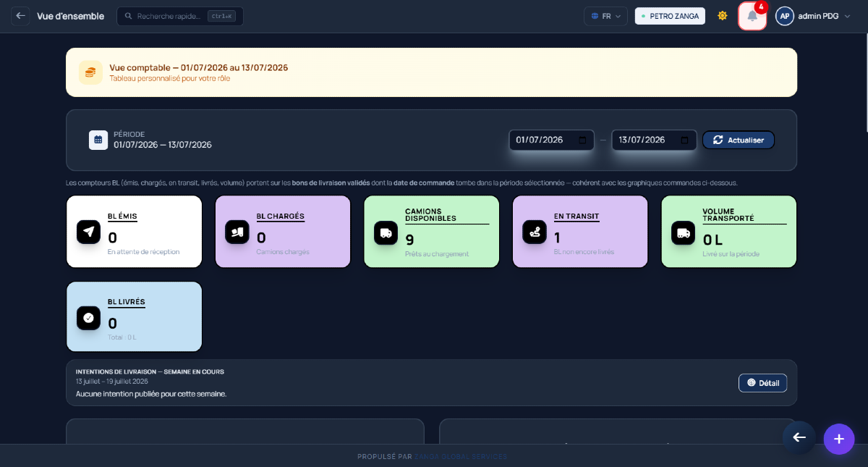Click the EN TRANSIT value 1
Image resolution: width=868 pixels, height=467 pixels.
point(557,237)
